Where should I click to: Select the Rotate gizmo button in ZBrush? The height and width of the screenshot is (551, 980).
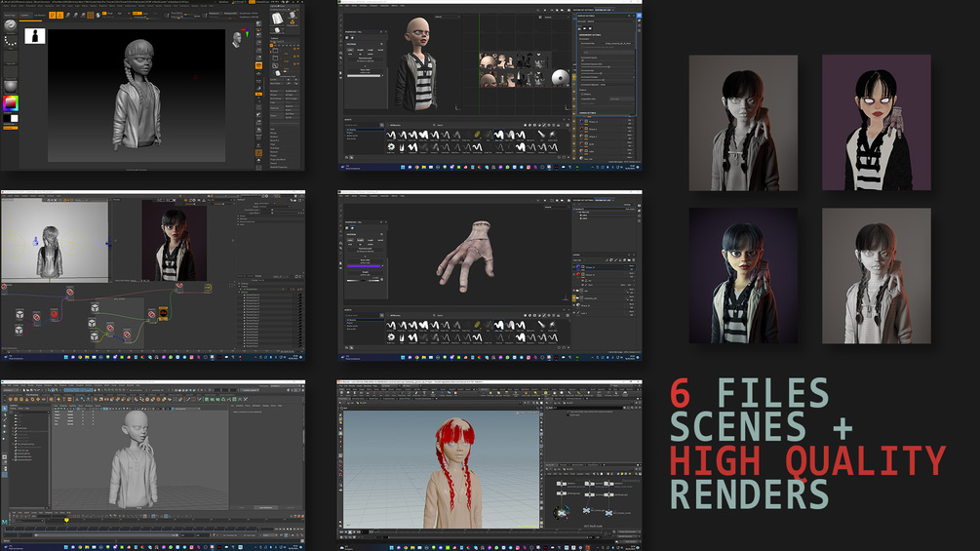(83, 15)
